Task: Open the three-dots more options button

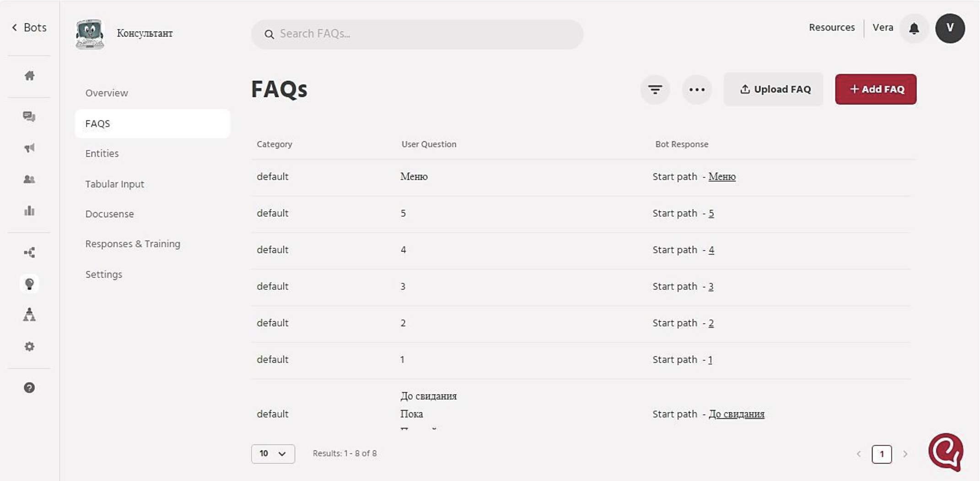Action: pyautogui.click(x=696, y=90)
